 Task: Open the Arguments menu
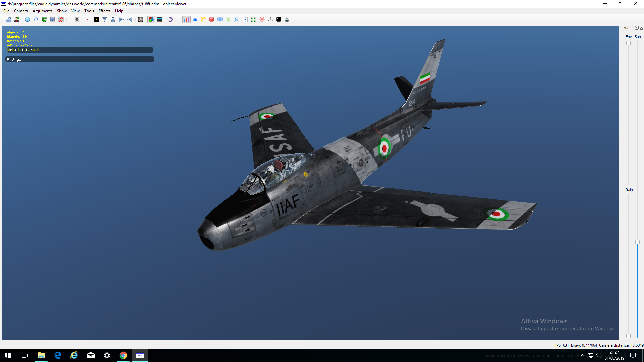pos(42,11)
